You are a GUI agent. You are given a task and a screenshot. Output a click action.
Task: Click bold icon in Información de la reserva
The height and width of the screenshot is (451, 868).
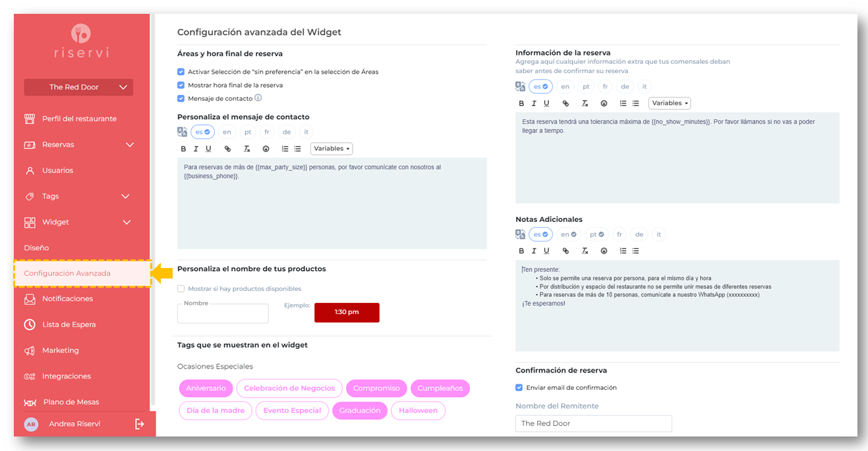click(521, 103)
